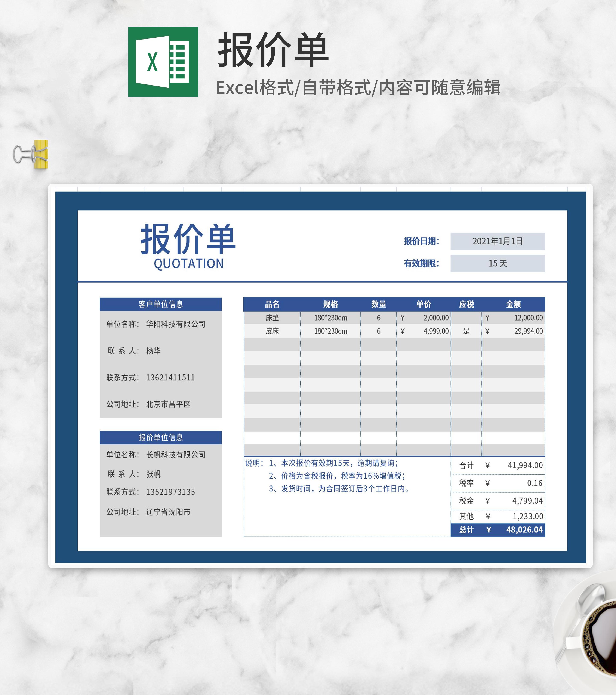Select the 床垫 product name cell

coord(272,318)
